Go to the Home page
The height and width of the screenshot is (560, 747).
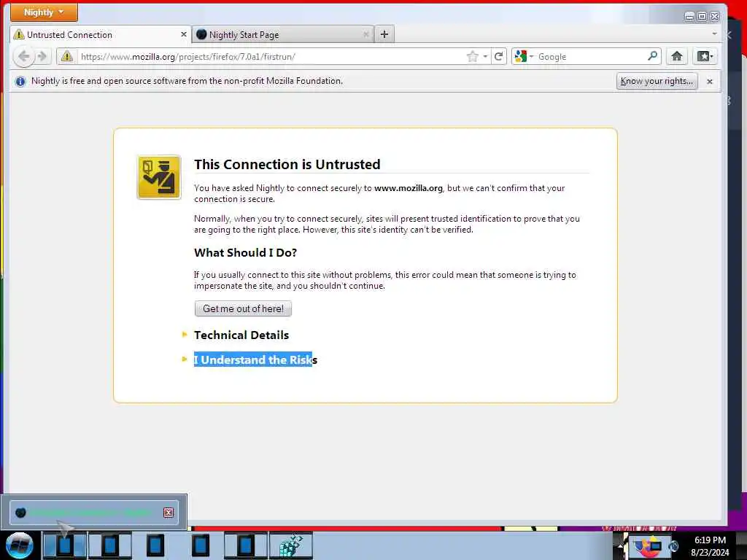[676, 56]
